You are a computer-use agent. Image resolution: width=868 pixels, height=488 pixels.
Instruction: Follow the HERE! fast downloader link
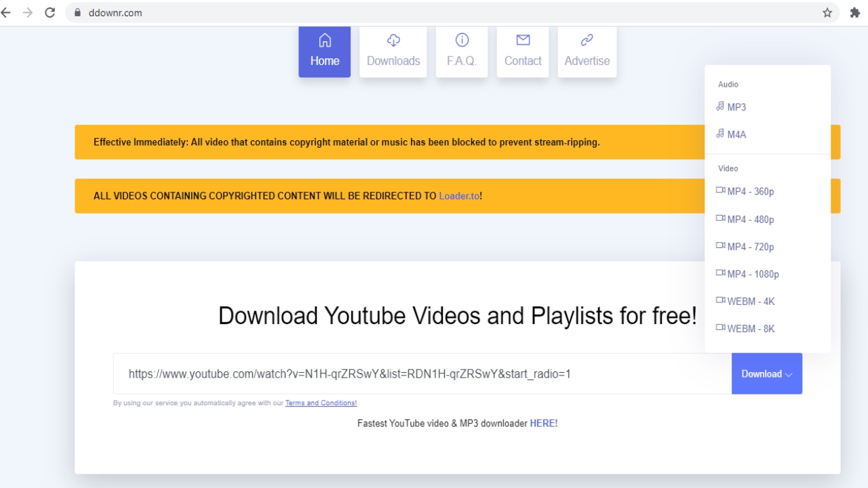[544, 423]
